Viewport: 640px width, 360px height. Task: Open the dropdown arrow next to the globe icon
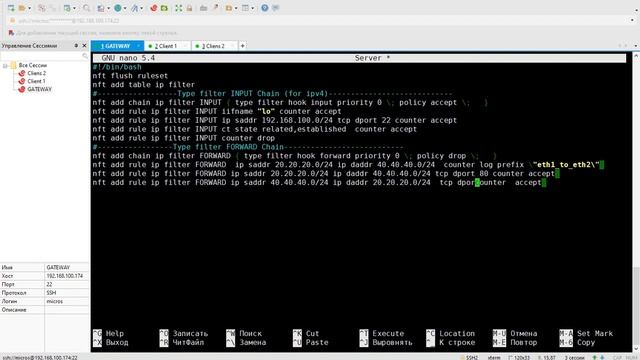pyautogui.click(x=125, y=8)
